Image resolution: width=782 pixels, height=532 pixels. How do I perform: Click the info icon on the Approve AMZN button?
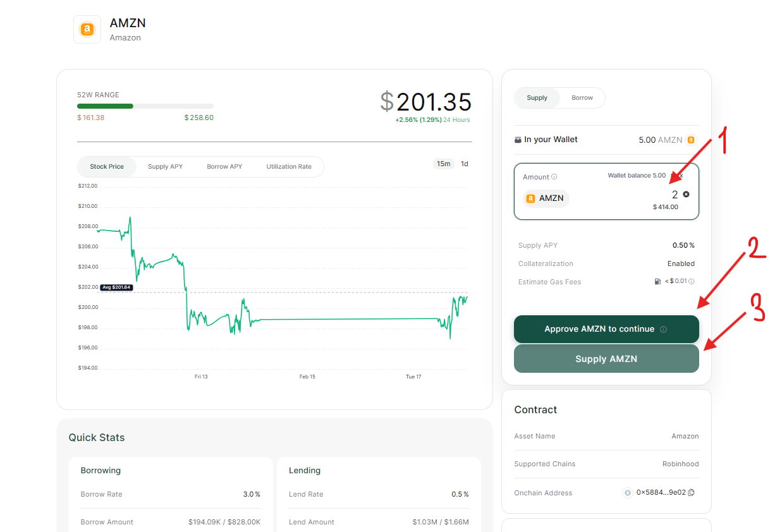click(663, 329)
